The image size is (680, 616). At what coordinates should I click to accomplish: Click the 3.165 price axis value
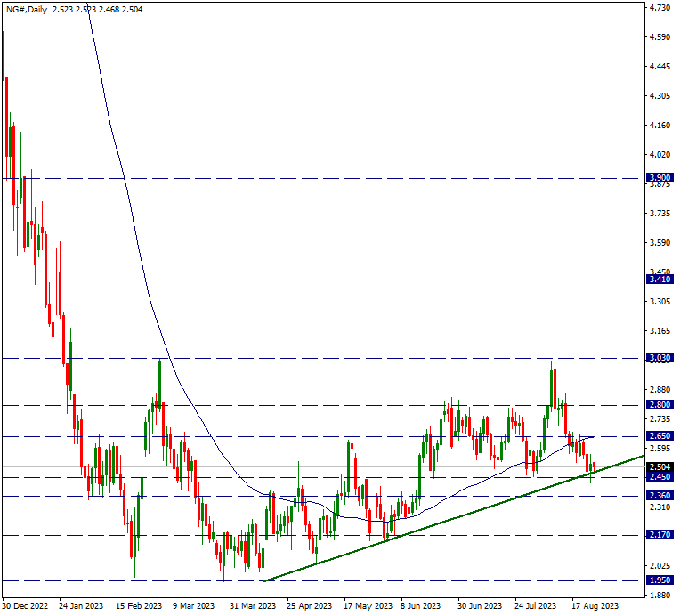(x=660, y=331)
